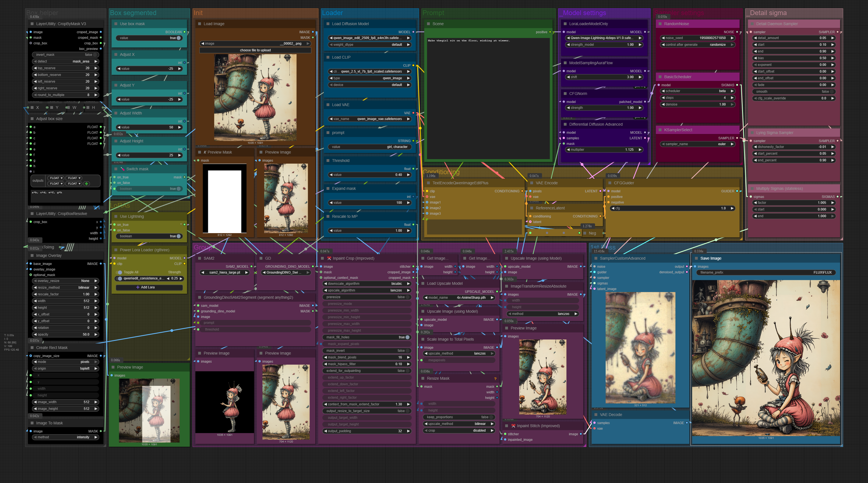
Task: Click the orange question mark on Resize Mask
Action: pyautogui.click(x=495, y=379)
